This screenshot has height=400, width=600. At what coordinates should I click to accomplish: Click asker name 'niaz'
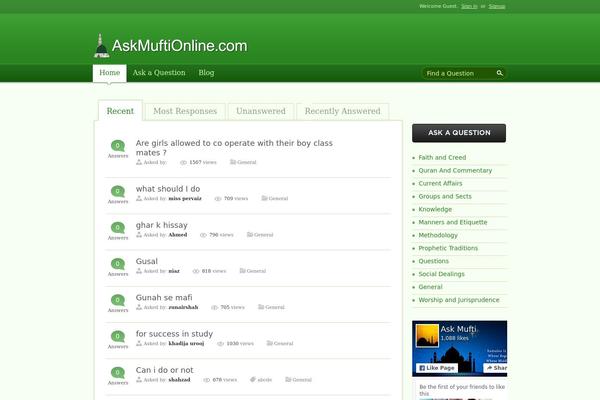tap(174, 271)
